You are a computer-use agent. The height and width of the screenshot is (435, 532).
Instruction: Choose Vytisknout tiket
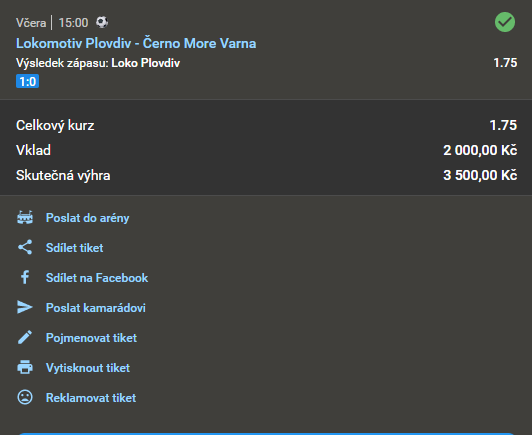click(x=88, y=368)
